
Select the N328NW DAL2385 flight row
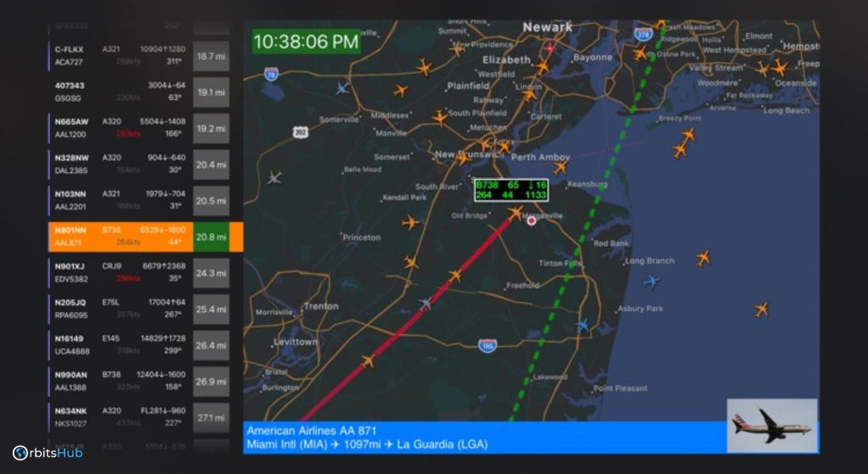coord(139,165)
